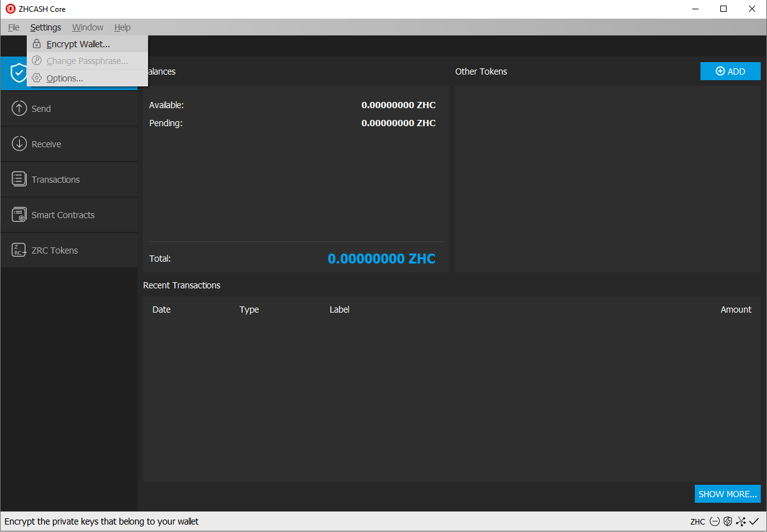The width and height of the screenshot is (767, 532).
Task: Click the Type column header
Action: click(x=249, y=310)
